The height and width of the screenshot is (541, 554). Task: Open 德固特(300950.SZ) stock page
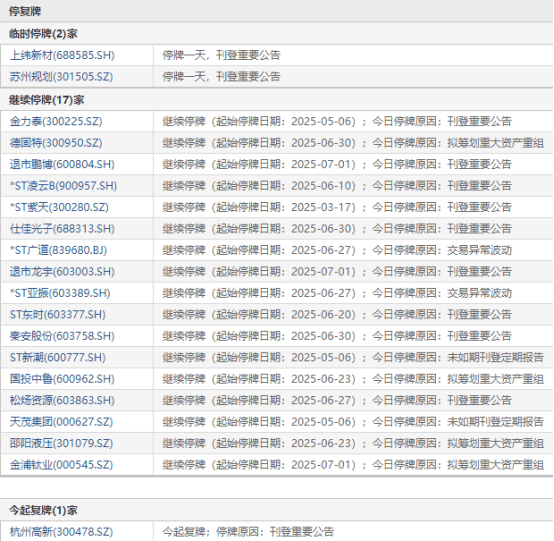coord(56,143)
